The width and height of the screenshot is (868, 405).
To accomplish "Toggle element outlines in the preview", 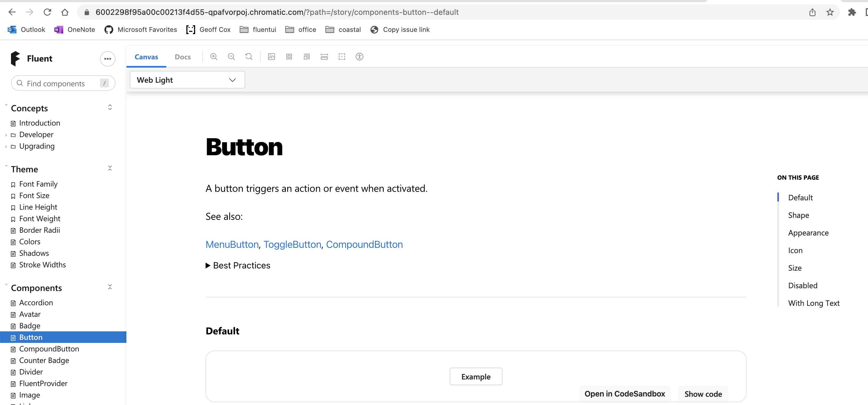I will (342, 57).
